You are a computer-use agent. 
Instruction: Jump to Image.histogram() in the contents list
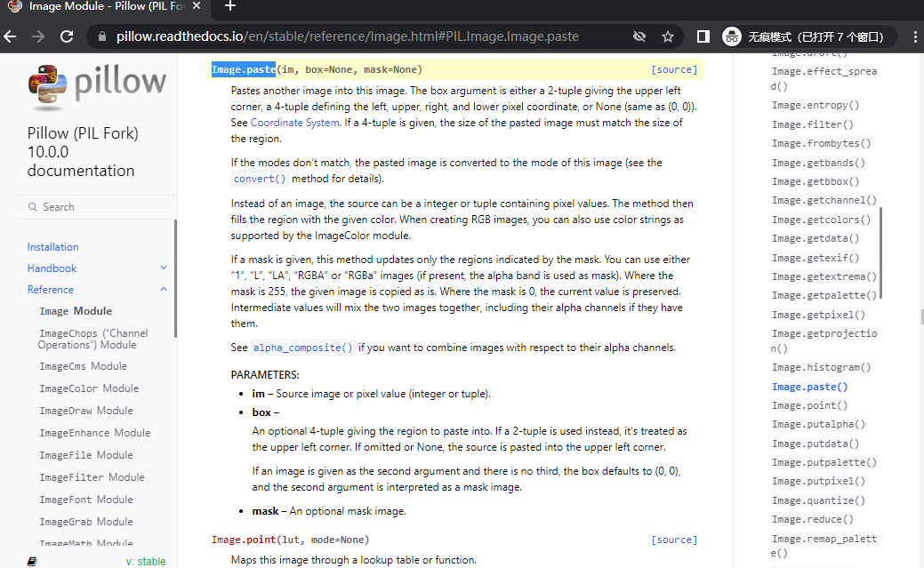[822, 368]
